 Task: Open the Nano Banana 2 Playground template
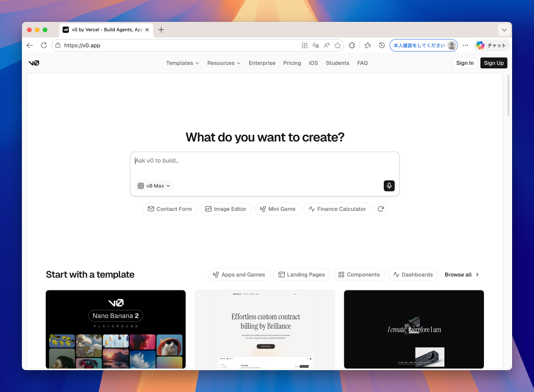[116, 329]
